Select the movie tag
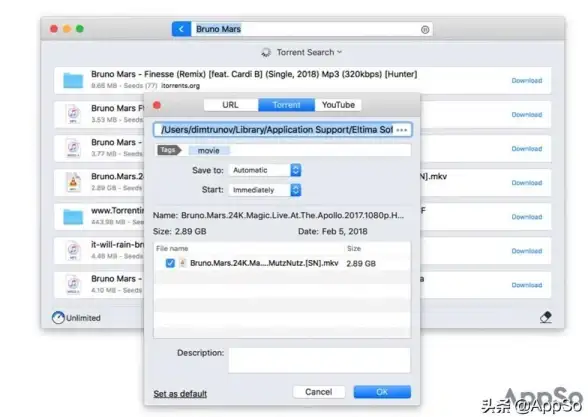This screenshot has width=588, height=417. (208, 151)
